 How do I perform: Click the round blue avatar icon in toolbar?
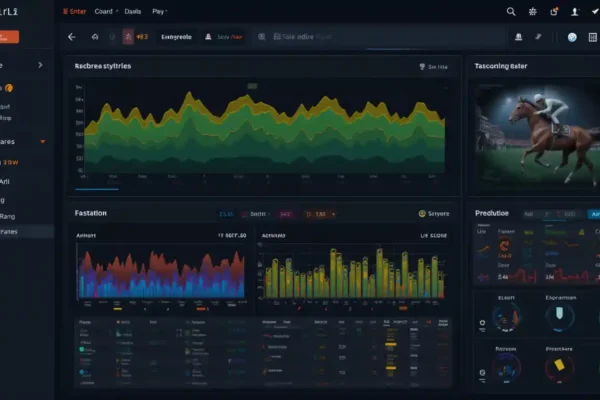pyautogui.click(x=572, y=37)
